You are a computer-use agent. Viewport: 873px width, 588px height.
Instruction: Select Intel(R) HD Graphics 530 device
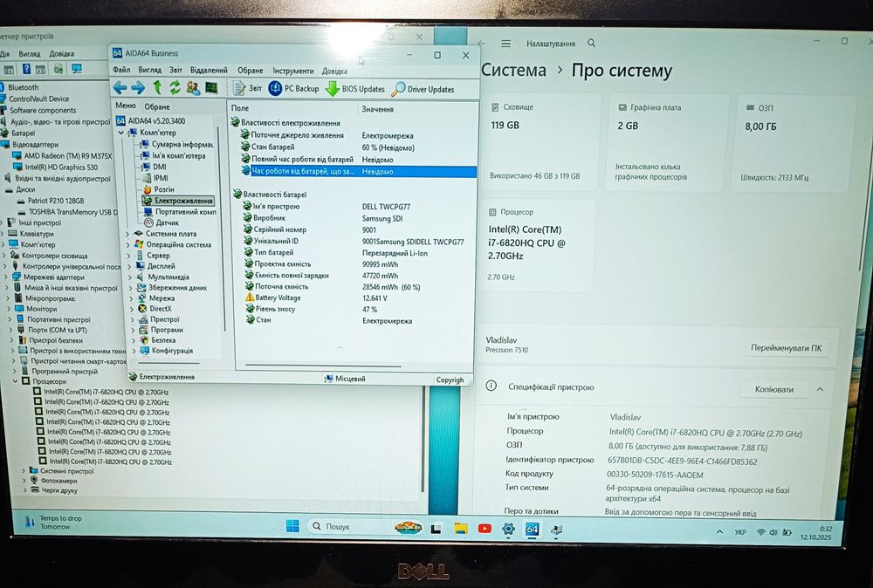point(55,167)
